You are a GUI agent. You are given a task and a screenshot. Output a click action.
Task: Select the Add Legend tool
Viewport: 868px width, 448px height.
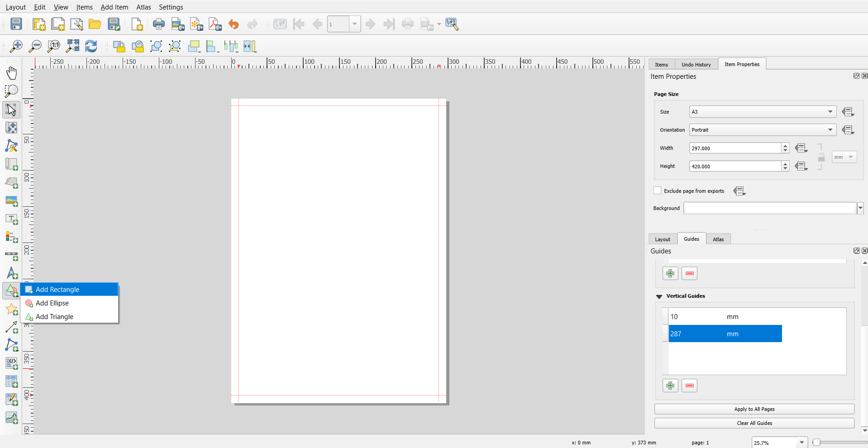coord(12,237)
